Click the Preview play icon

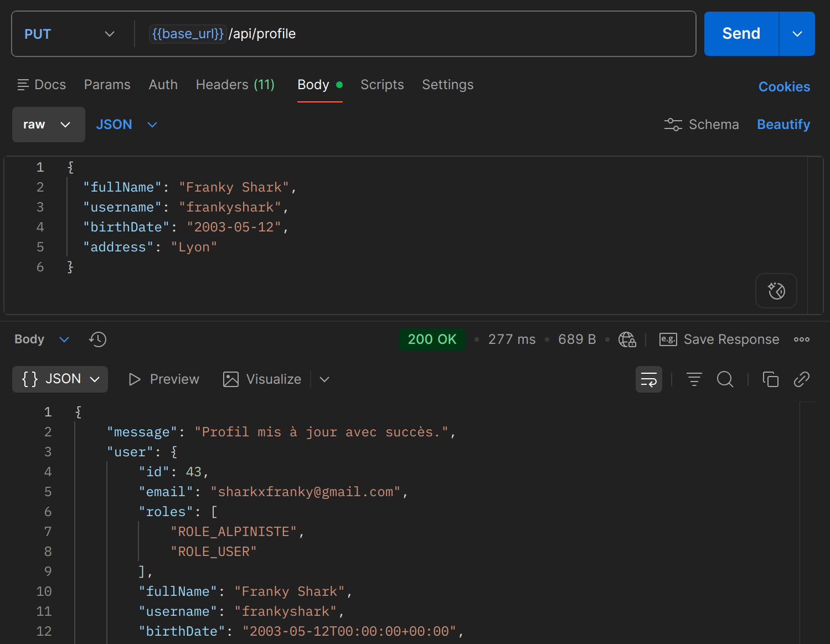tap(134, 379)
